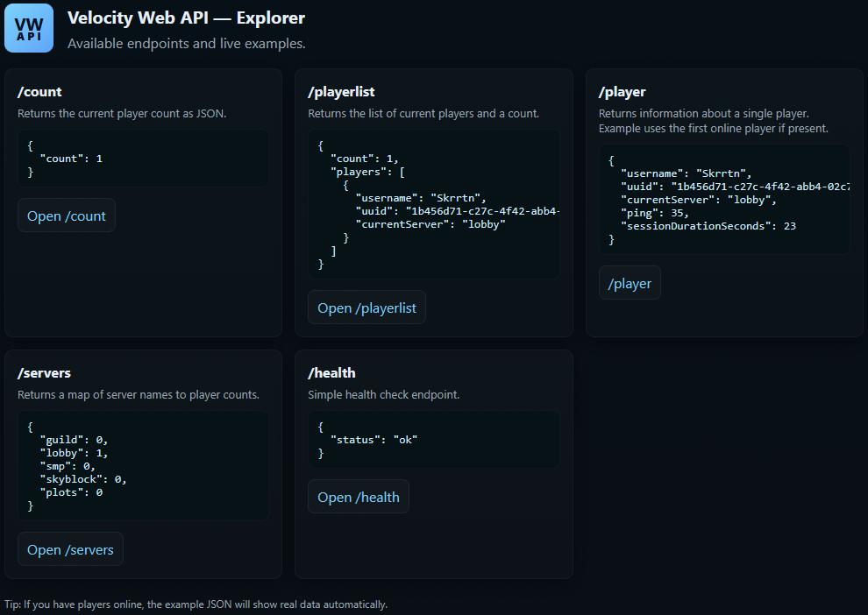Screen dimensions: 868x615
Task: Open the /playerlist endpoint button
Action: click(x=366, y=307)
